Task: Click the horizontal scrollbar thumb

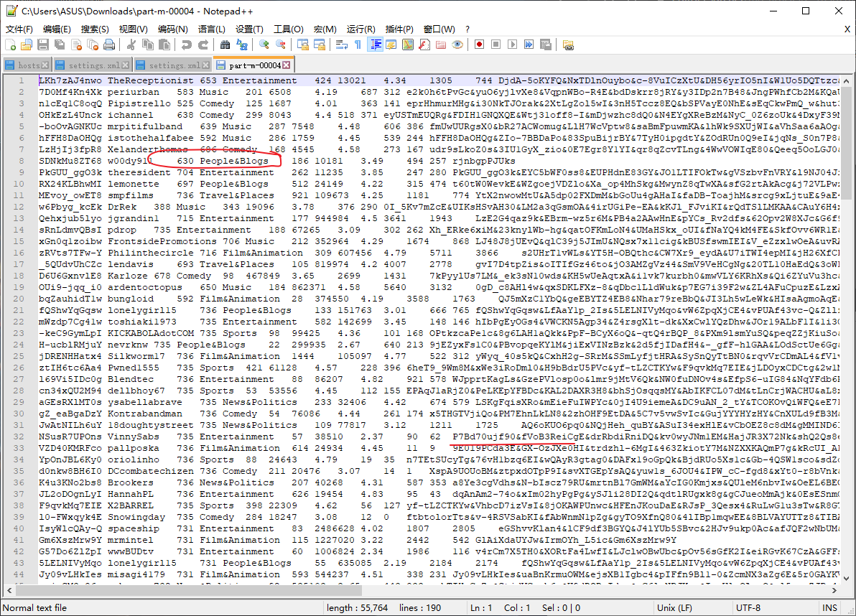Action: point(190,590)
